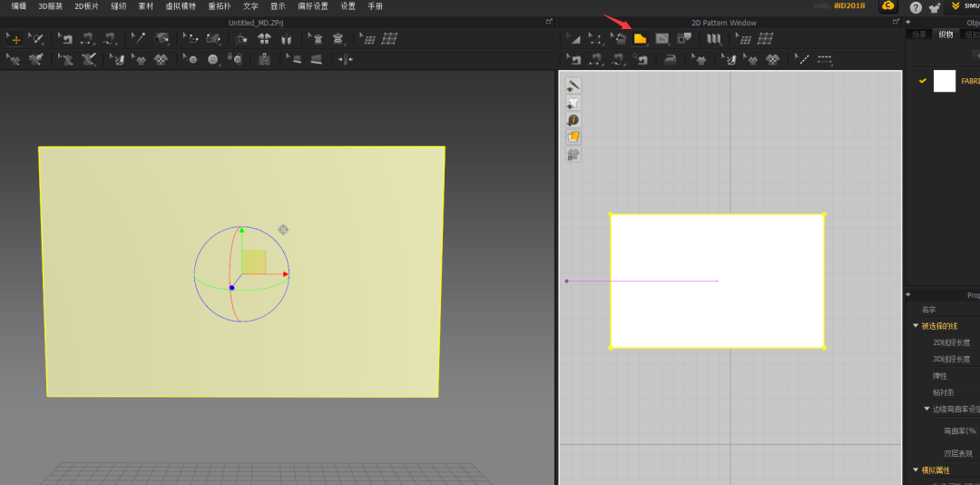Select the Tape Measure line tool
Screen dimensions: 980x485
click(x=138, y=39)
